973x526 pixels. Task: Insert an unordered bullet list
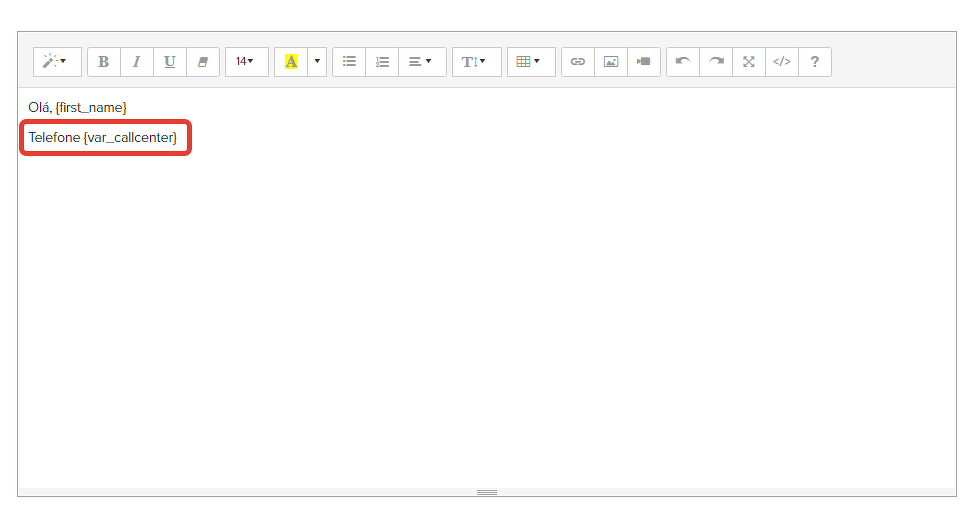tap(349, 62)
